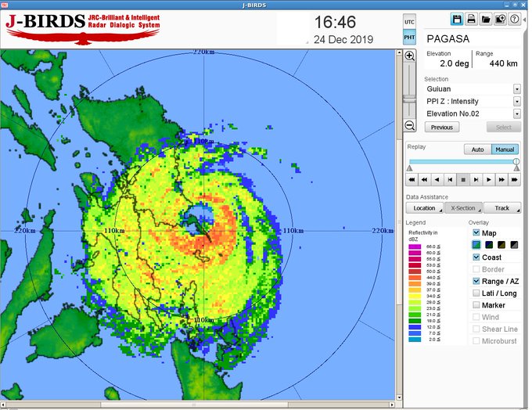This screenshot has height=410, width=532.
Task: Select the black-olive map color scheme
Action: click(x=501, y=245)
